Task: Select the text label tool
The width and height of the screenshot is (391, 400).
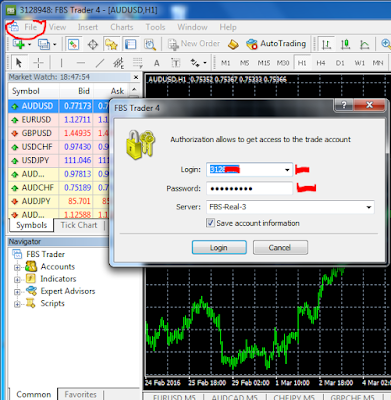Action: click(176, 63)
